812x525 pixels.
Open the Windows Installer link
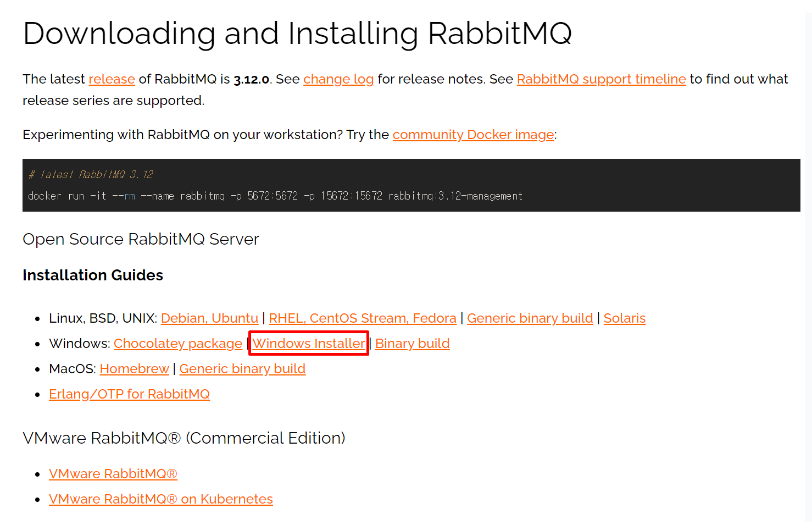point(309,344)
